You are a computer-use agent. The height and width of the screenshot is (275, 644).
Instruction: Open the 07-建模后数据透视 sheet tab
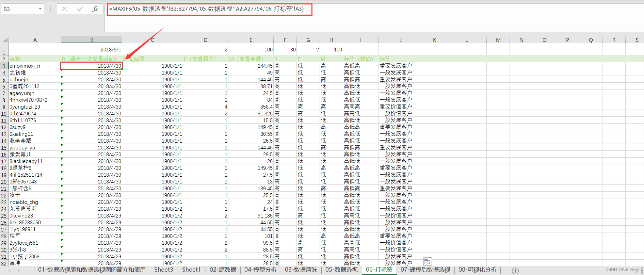[x=425, y=270]
